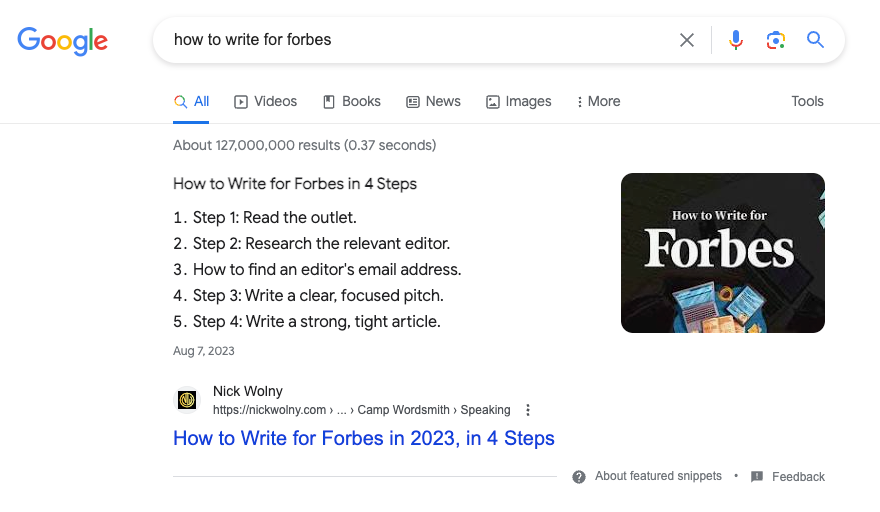Image resolution: width=880 pixels, height=512 pixels.
Task: Click the Google logo
Action: [62, 40]
